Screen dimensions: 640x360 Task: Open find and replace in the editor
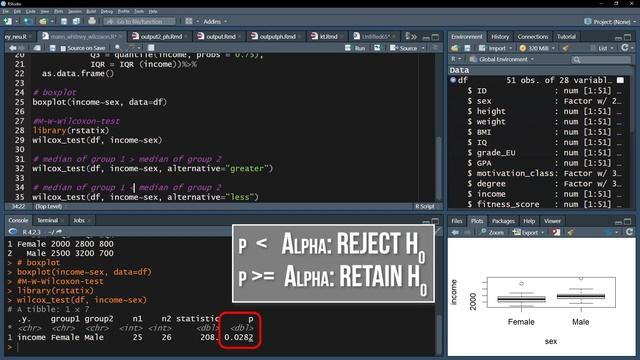point(118,48)
